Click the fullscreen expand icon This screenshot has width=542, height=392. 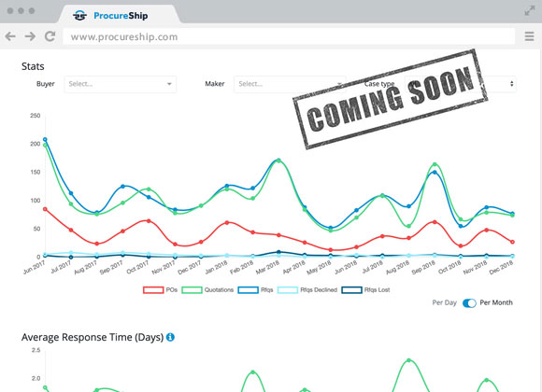coord(529,10)
